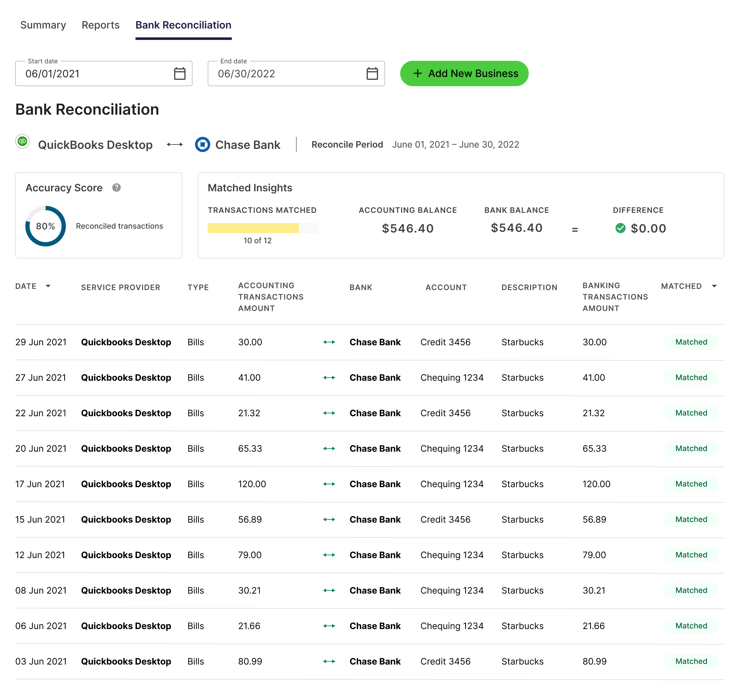Open the End date calendar picker icon

pos(372,73)
